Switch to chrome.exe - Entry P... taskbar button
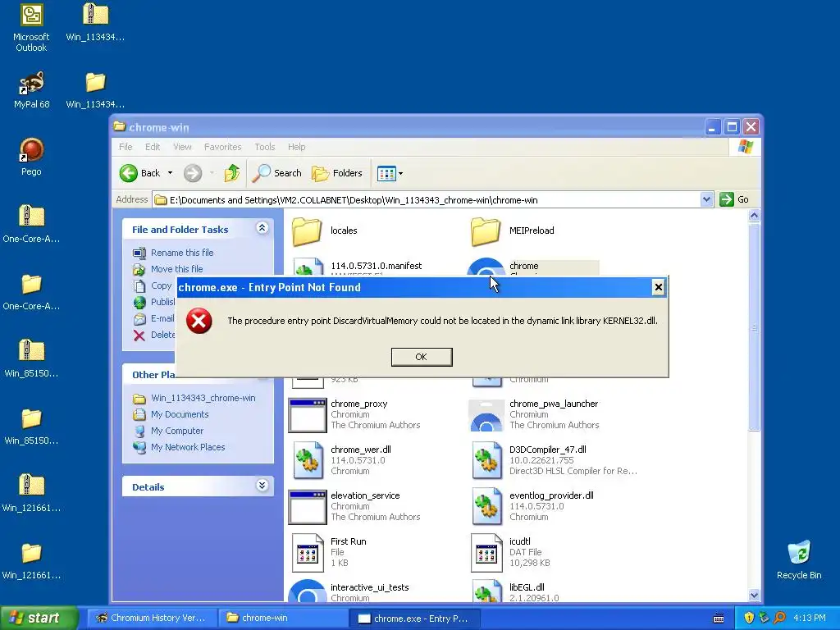 tap(415, 618)
